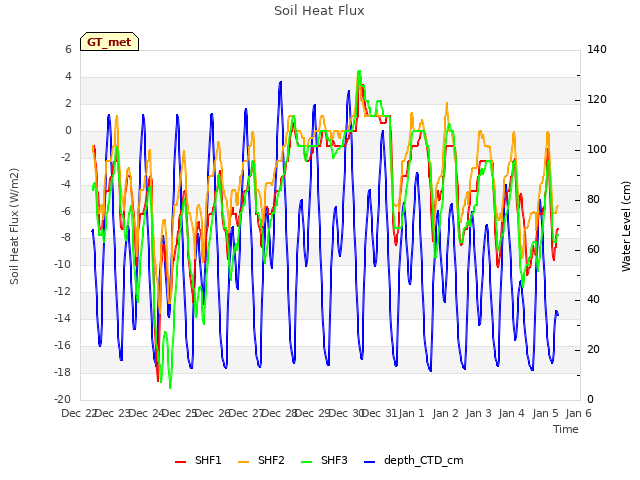Click the 100 water level tick label
The image size is (640, 480).
click(597, 149)
